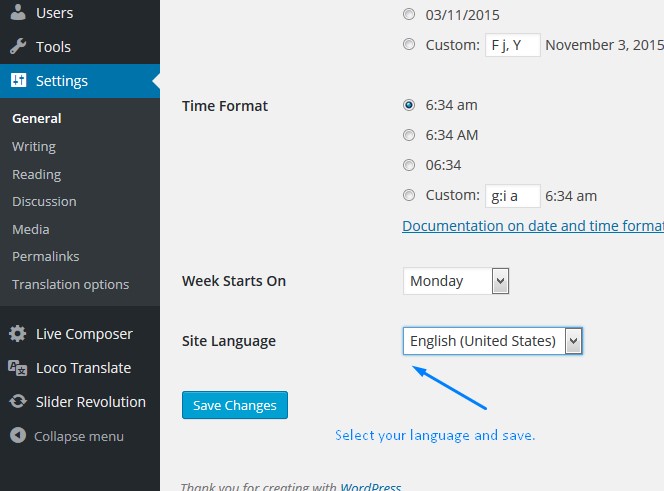Click the Users icon in sidebar
Image resolution: width=664 pixels, height=491 pixels.
(x=18, y=13)
